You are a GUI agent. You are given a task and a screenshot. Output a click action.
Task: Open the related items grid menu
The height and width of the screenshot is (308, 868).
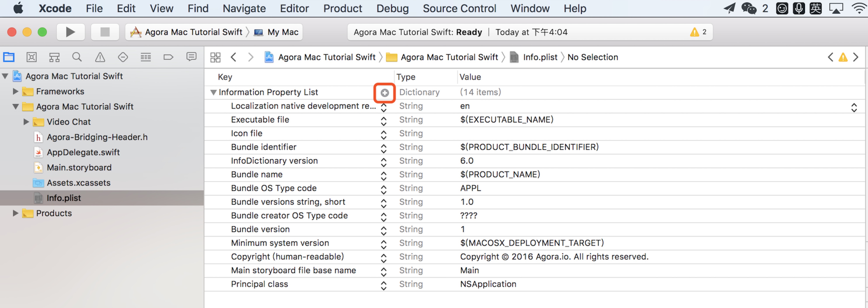215,57
